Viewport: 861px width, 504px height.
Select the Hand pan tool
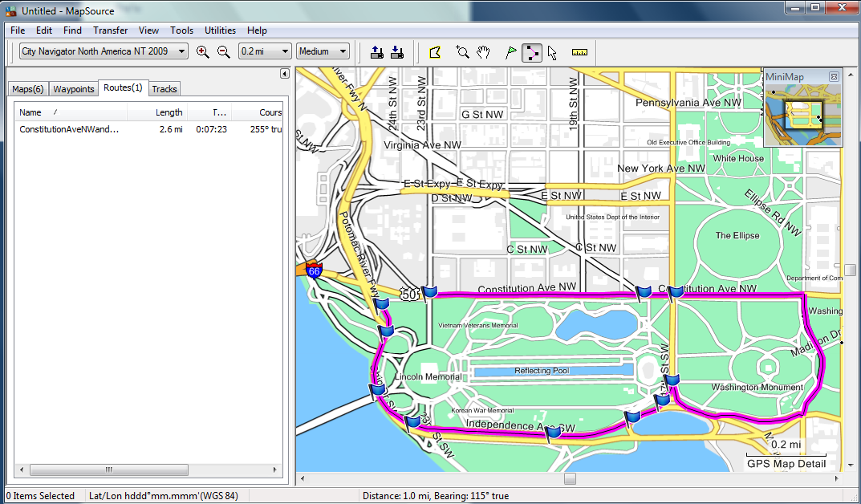(483, 52)
